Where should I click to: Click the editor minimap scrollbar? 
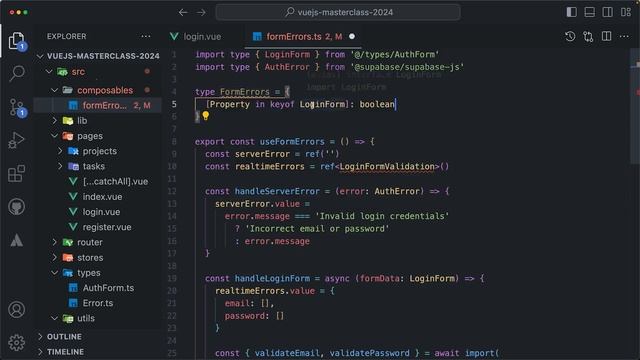click(635, 106)
